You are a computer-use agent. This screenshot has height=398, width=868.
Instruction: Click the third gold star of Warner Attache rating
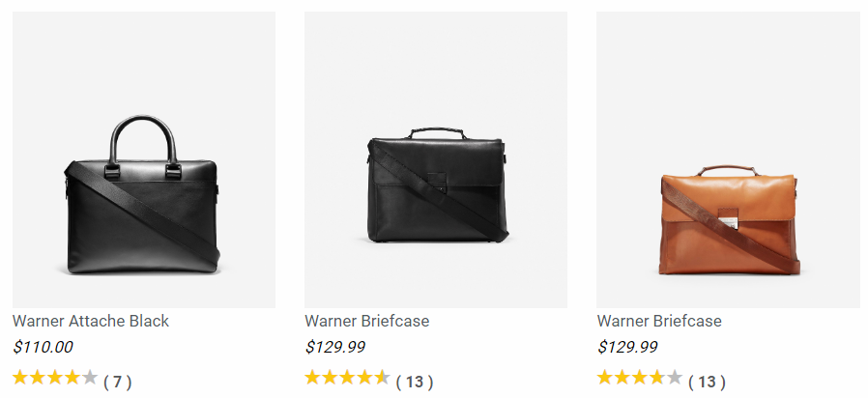55,378
